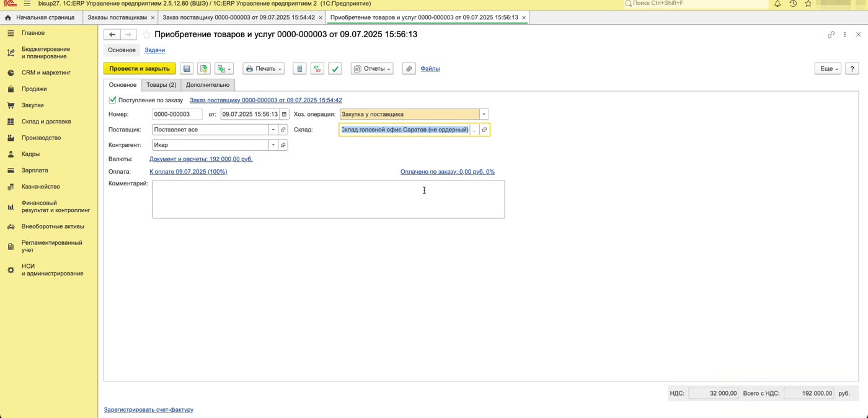The image size is (868, 418).
Task: Open the document movements list icon
Action: (x=299, y=69)
